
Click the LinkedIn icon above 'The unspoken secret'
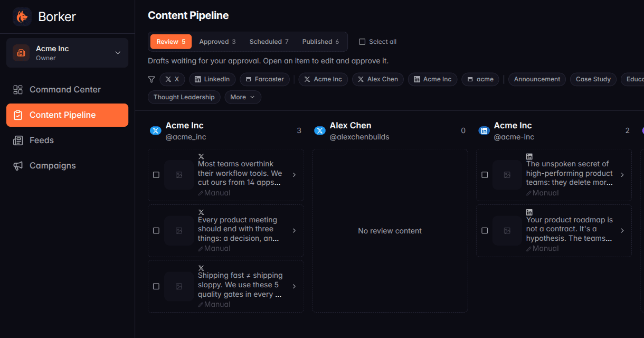(x=529, y=156)
